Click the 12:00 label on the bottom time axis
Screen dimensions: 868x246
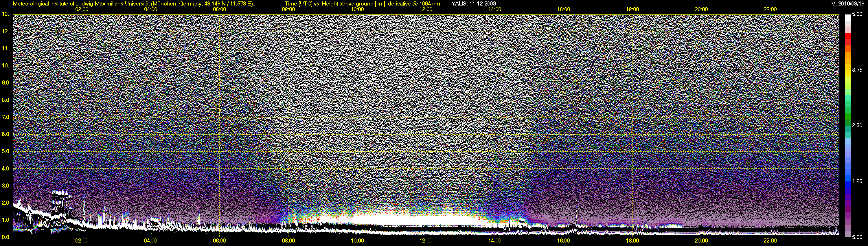pos(426,241)
